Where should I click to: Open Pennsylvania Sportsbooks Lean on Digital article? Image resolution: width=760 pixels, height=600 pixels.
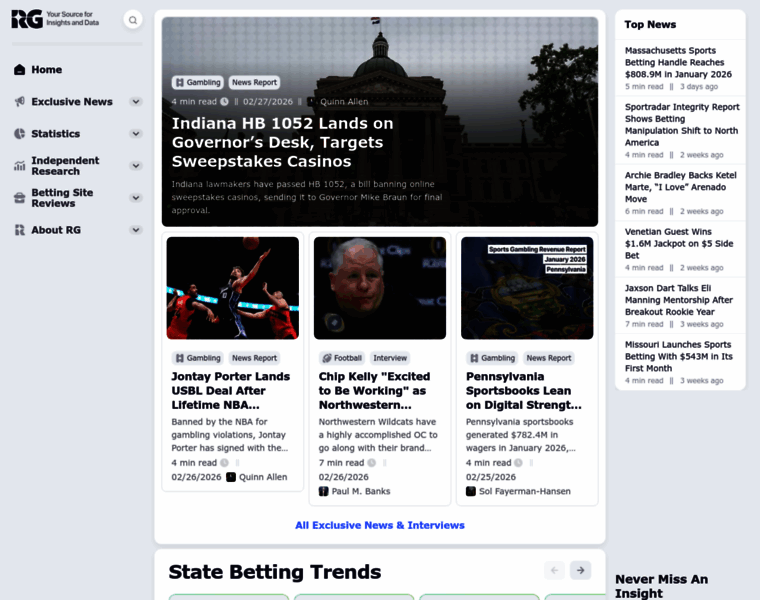pyautogui.click(x=523, y=391)
